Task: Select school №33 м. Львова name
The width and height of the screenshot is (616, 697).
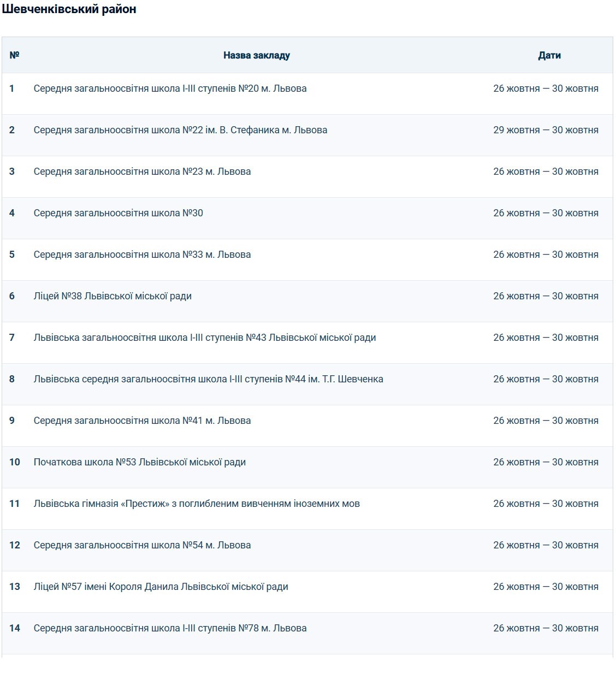Action: pos(142,255)
